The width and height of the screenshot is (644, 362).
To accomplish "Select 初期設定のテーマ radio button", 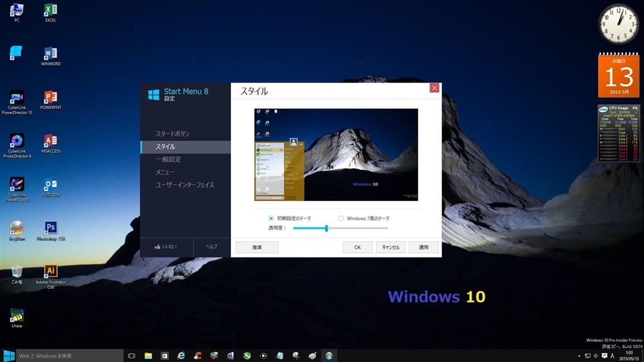I will click(271, 218).
